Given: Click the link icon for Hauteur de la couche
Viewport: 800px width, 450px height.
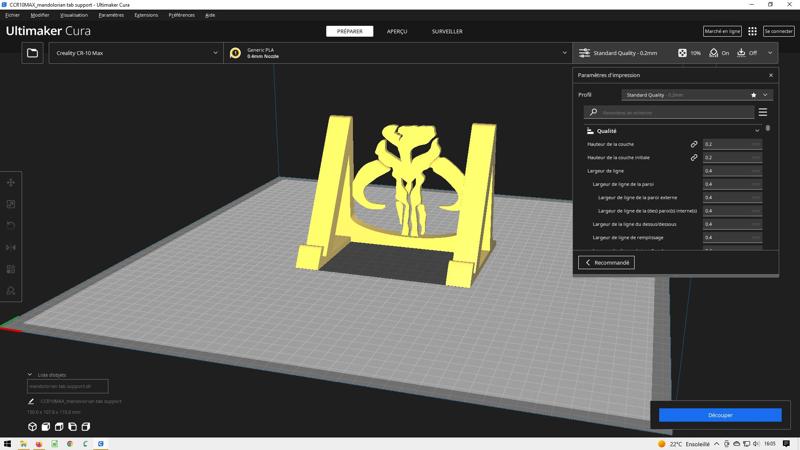Looking at the screenshot, I should 694,144.
